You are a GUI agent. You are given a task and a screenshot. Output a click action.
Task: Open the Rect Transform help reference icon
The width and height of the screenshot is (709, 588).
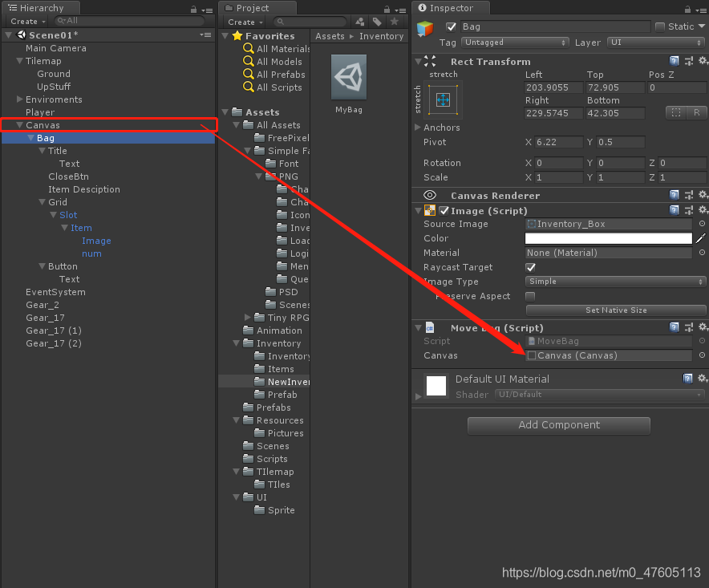point(674,61)
